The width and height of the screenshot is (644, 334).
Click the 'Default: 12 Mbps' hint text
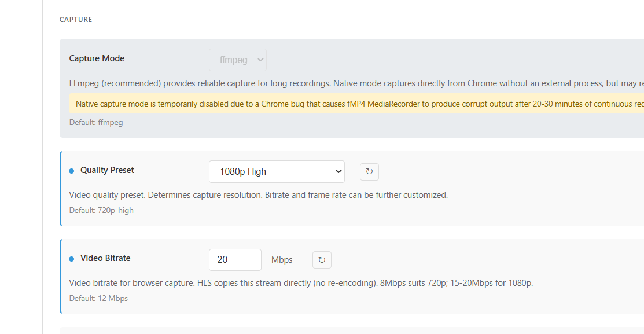[x=98, y=298]
